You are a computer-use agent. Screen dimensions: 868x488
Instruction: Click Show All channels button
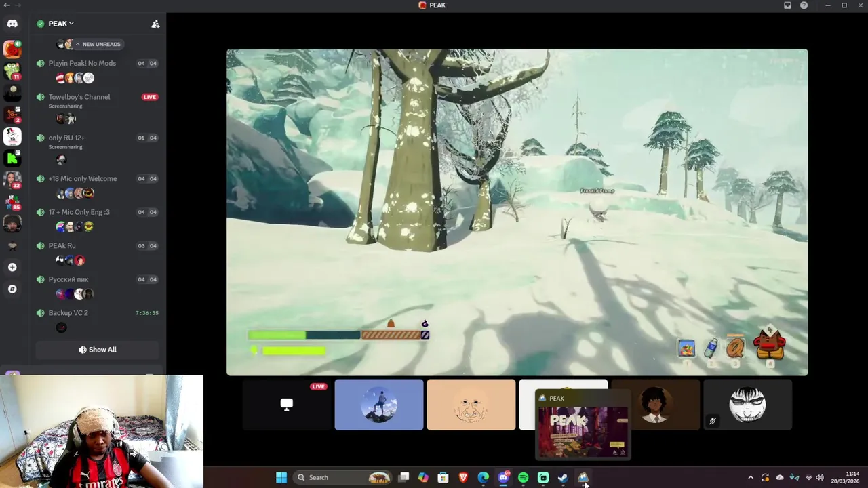(x=98, y=350)
